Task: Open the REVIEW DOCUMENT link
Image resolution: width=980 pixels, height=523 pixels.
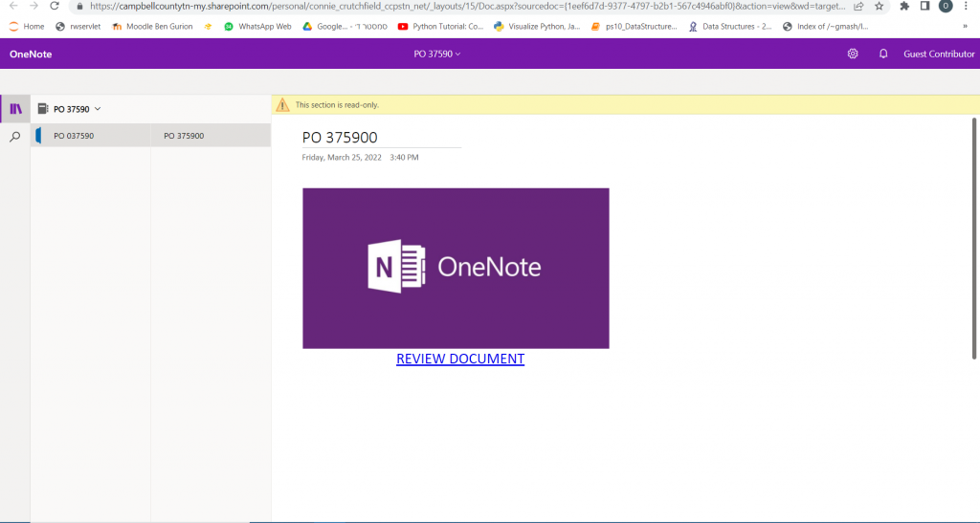Action: coord(460,359)
